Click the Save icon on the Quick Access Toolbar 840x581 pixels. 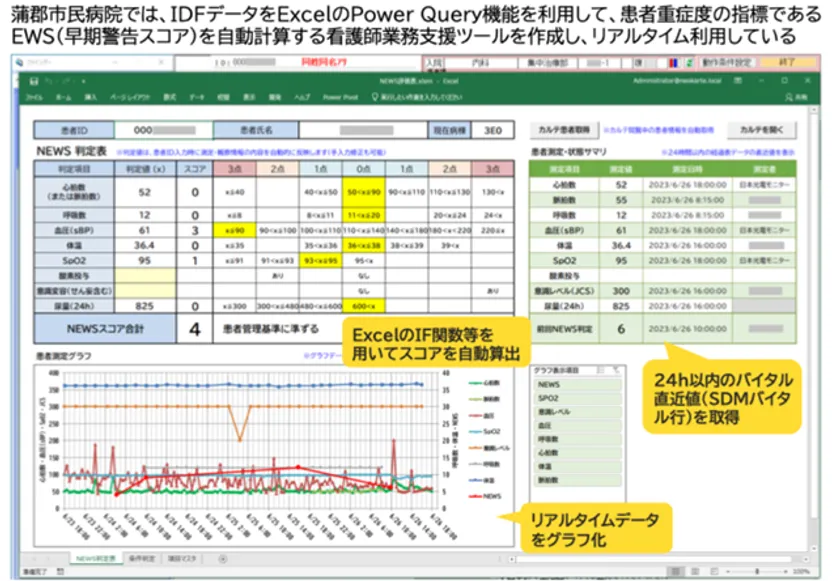[33, 80]
